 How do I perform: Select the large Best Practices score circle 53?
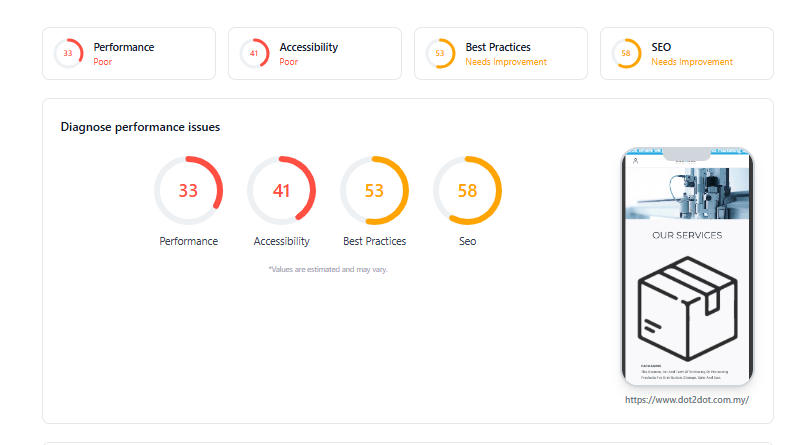(374, 190)
